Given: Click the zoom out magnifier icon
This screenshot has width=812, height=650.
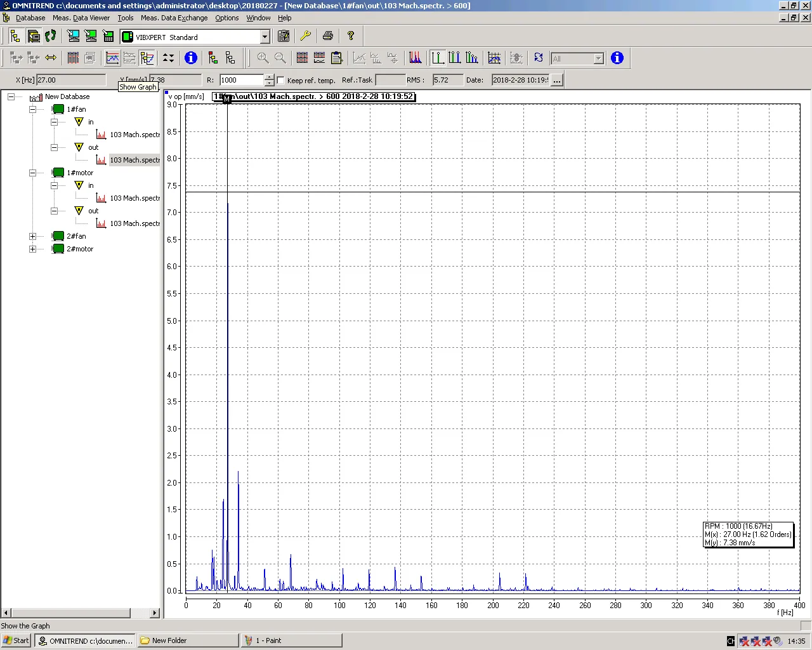Looking at the screenshot, I should tap(280, 58).
